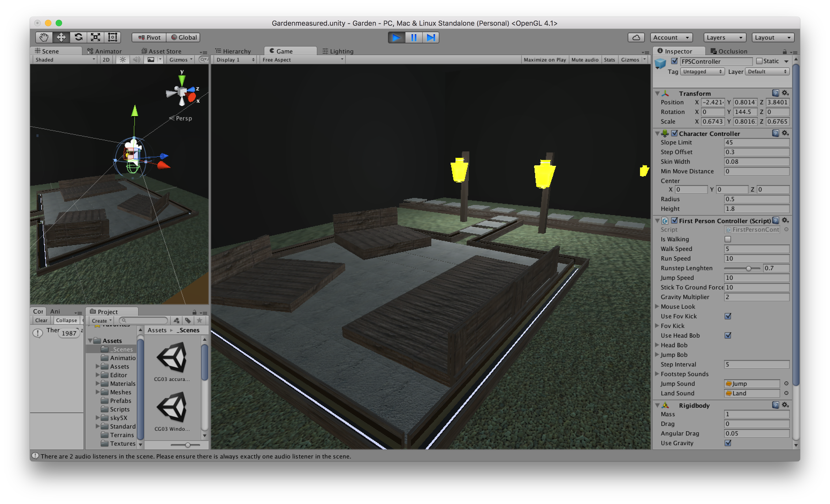
Task: Click the Maximize on Play button
Action: (x=544, y=60)
